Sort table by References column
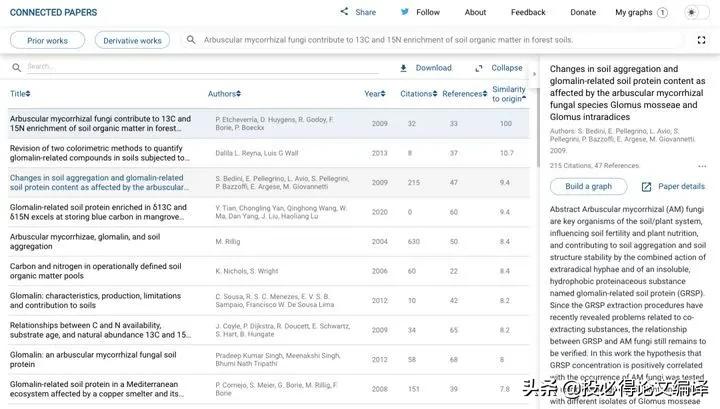 tap(465, 94)
